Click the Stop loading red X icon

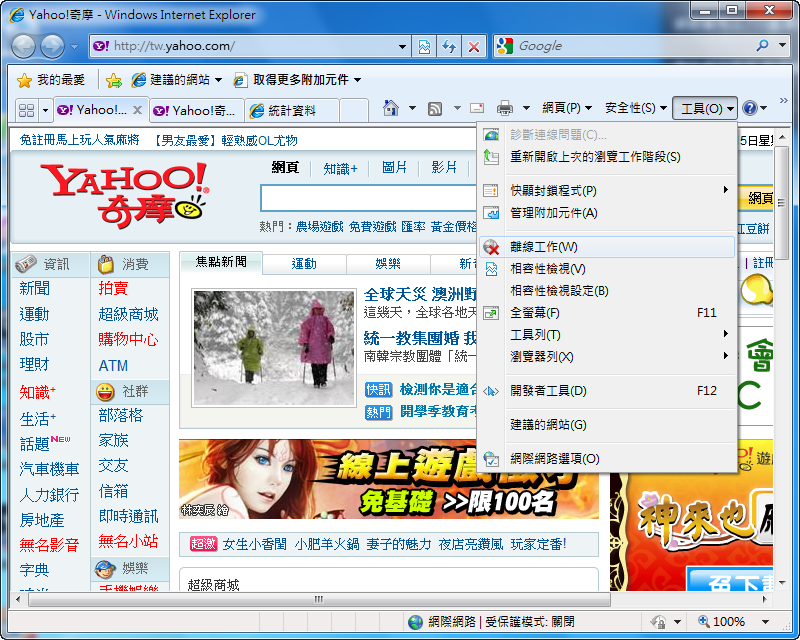(472, 46)
